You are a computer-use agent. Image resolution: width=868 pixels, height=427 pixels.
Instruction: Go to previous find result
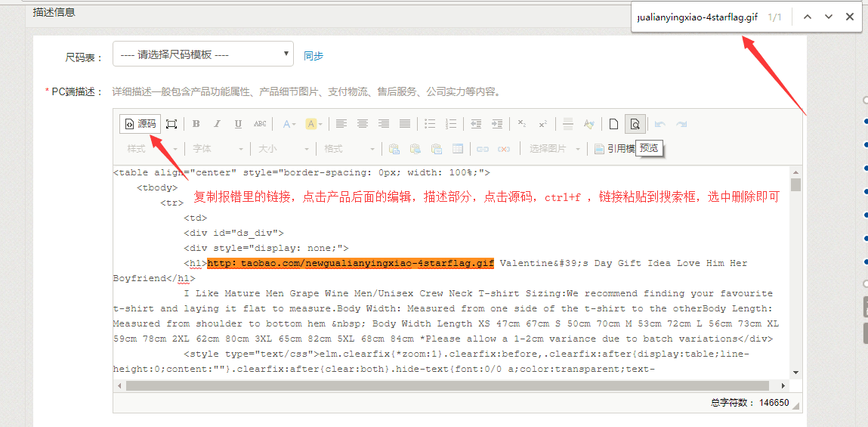tap(808, 17)
